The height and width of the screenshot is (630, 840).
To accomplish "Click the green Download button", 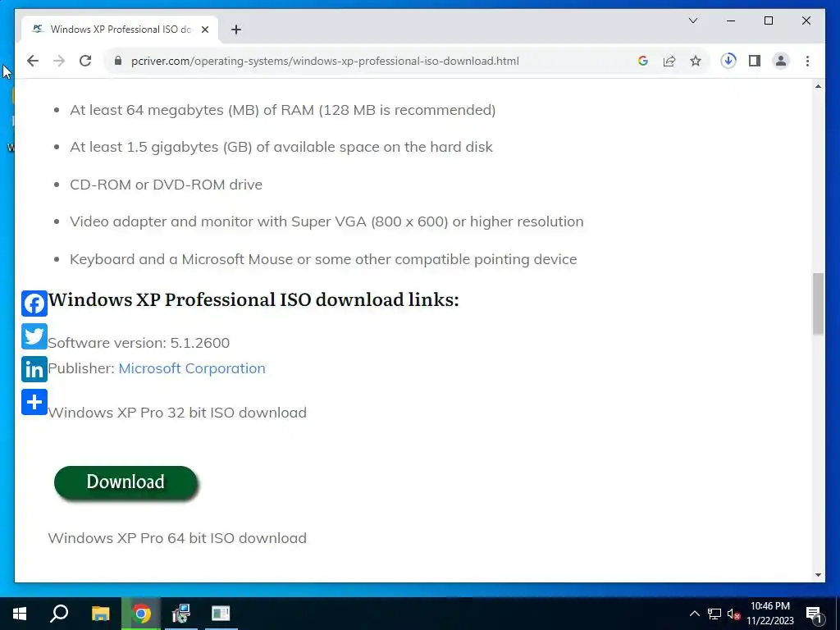I will point(126,482).
